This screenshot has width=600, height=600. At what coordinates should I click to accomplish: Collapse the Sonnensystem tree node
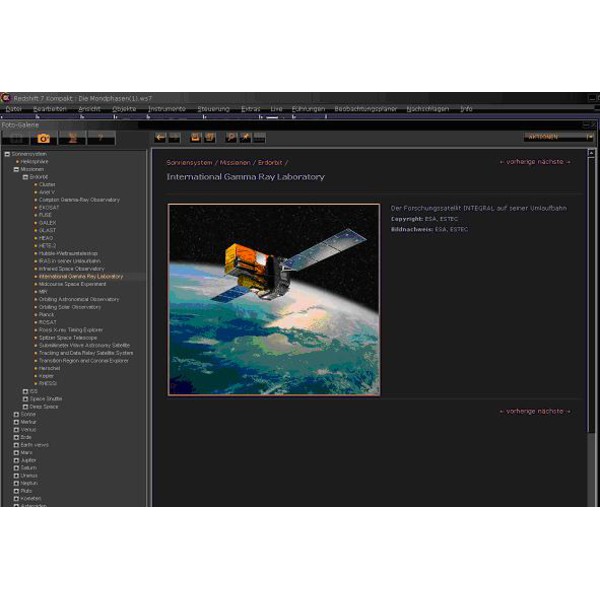pyautogui.click(x=7, y=154)
